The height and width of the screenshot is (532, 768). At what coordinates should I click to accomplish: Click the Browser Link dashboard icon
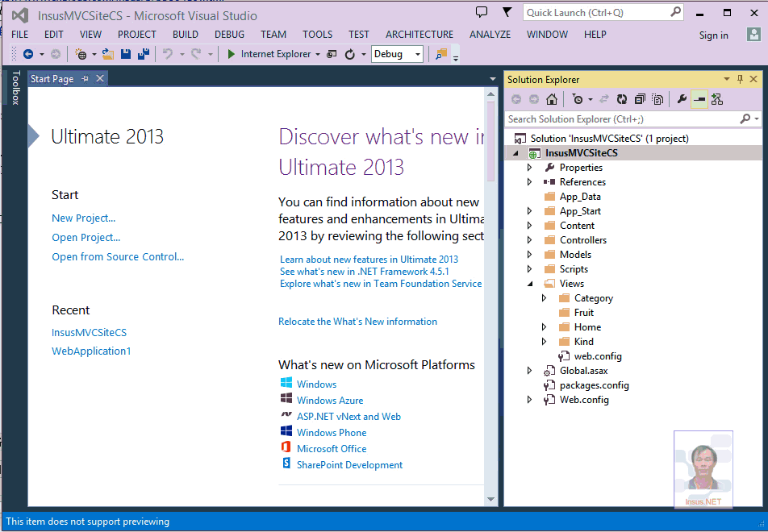pos(332,54)
